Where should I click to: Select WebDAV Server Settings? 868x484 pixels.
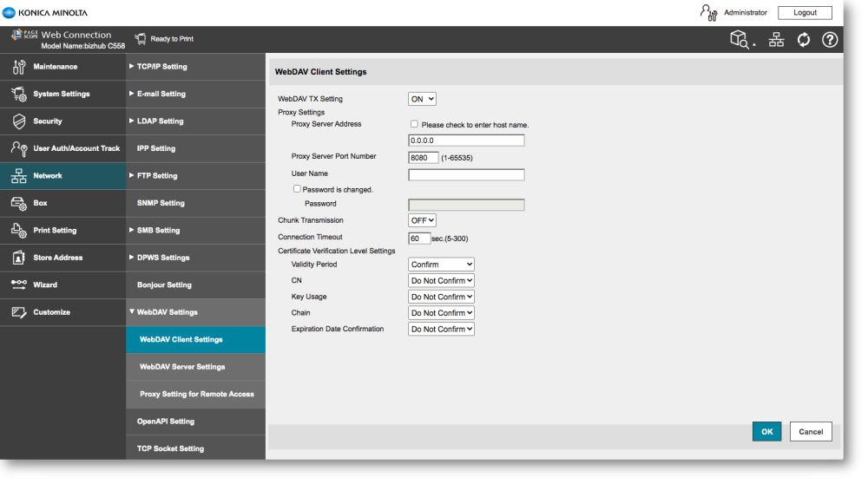point(195,367)
